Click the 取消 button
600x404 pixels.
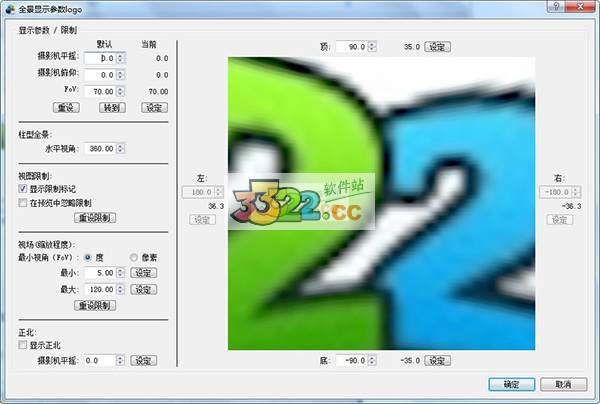pos(564,384)
